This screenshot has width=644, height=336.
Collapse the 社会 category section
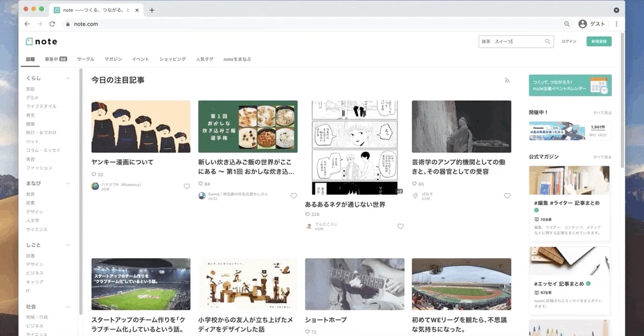point(68,307)
